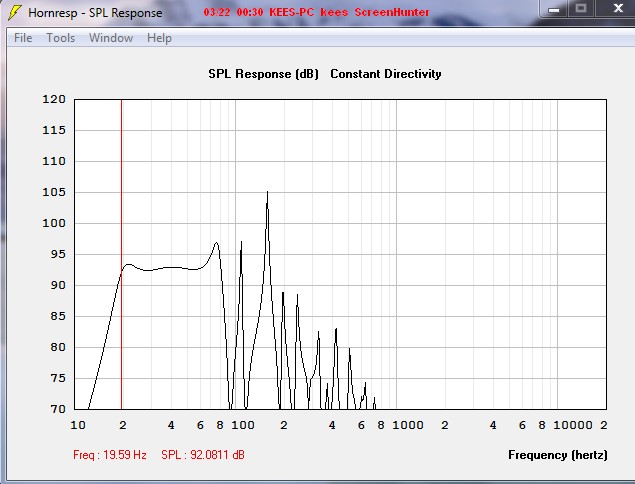Open the File menu
Image resolution: width=635 pixels, height=484 pixels.
pyautogui.click(x=23, y=38)
